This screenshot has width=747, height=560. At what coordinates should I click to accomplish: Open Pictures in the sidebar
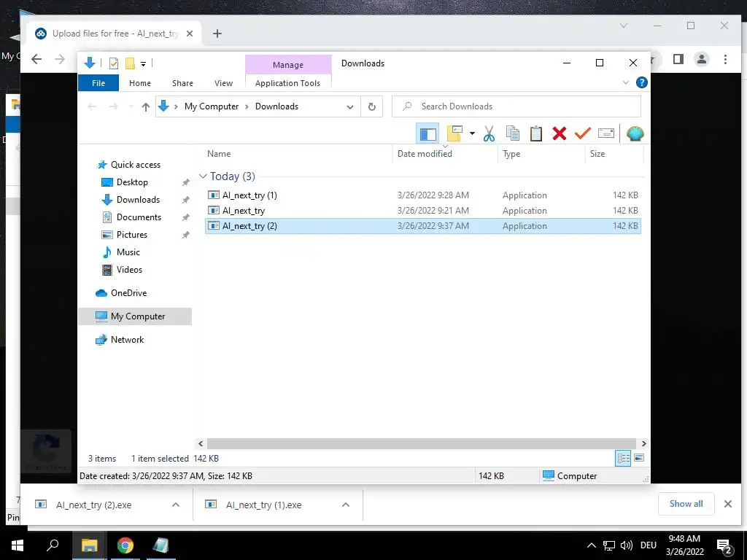(131, 235)
